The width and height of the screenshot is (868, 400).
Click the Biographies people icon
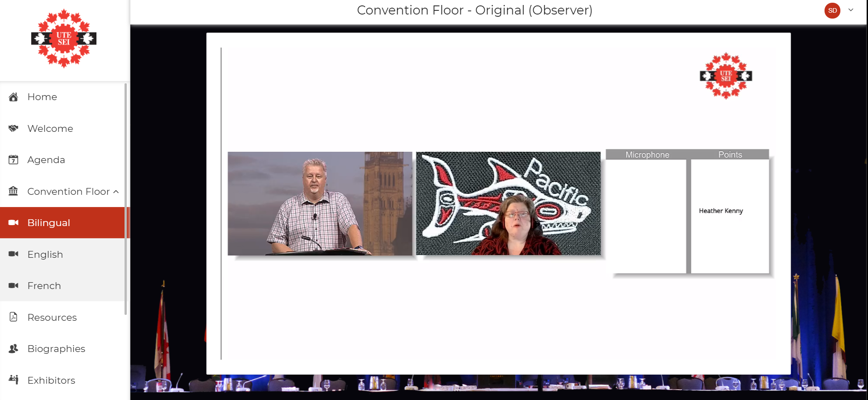(x=14, y=348)
